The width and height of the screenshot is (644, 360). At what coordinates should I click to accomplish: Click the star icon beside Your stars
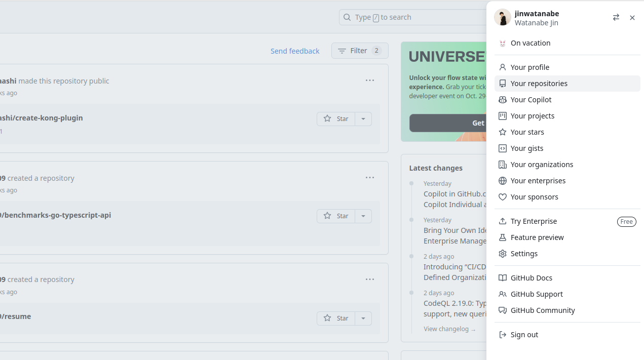503,132
